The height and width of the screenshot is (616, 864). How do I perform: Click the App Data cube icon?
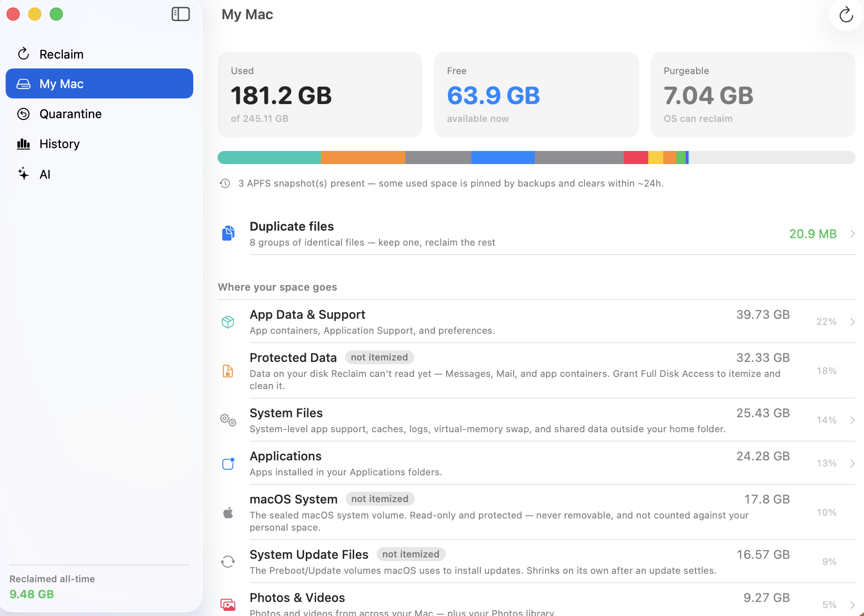[x=228, y=322]
